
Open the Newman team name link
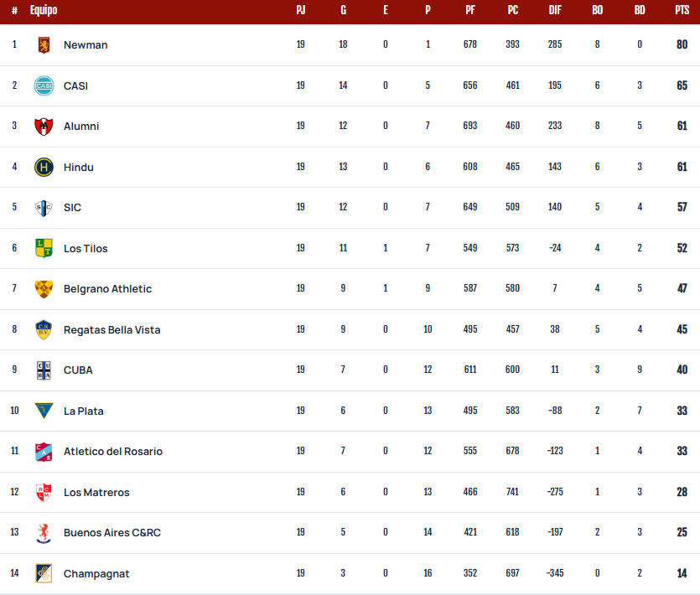point(86,45)
